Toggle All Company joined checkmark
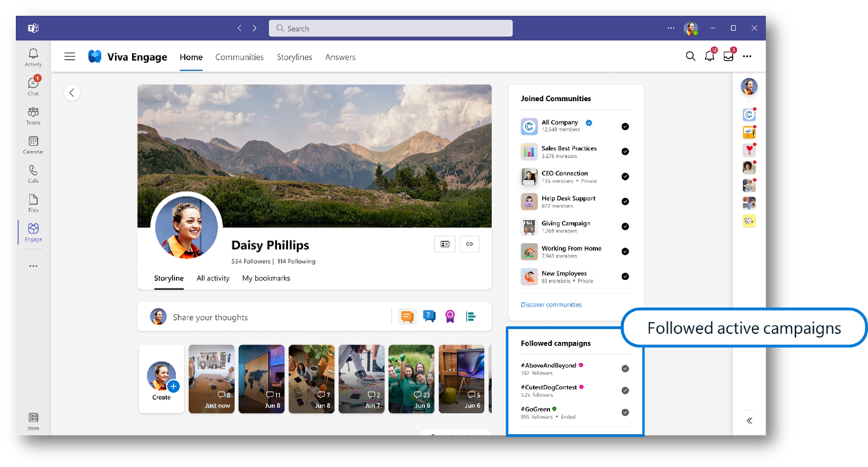This screenshot has height=467, width=868. tap(625, 126)
